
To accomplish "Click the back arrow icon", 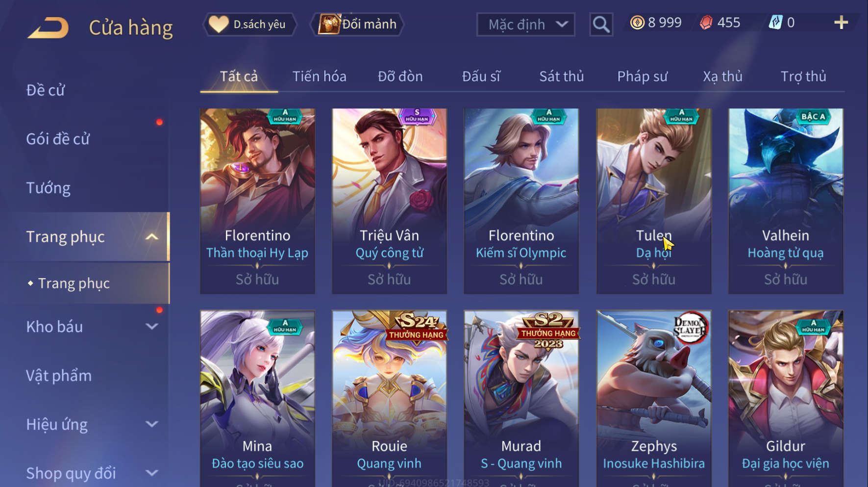I will click(x=48, y=27).
